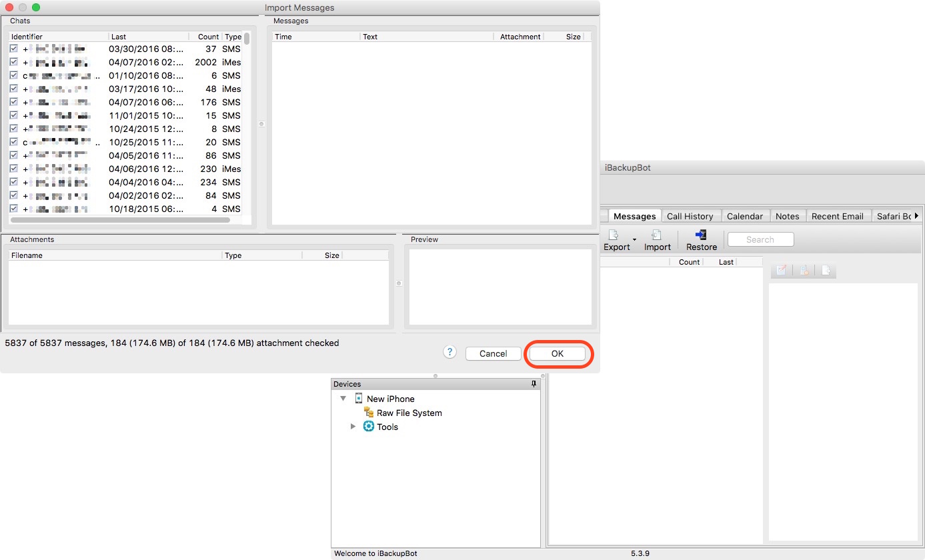Open the help question mark icon
Image resolution: width=925 pixels, height=560 pixels.
click(x=449, y=352)
